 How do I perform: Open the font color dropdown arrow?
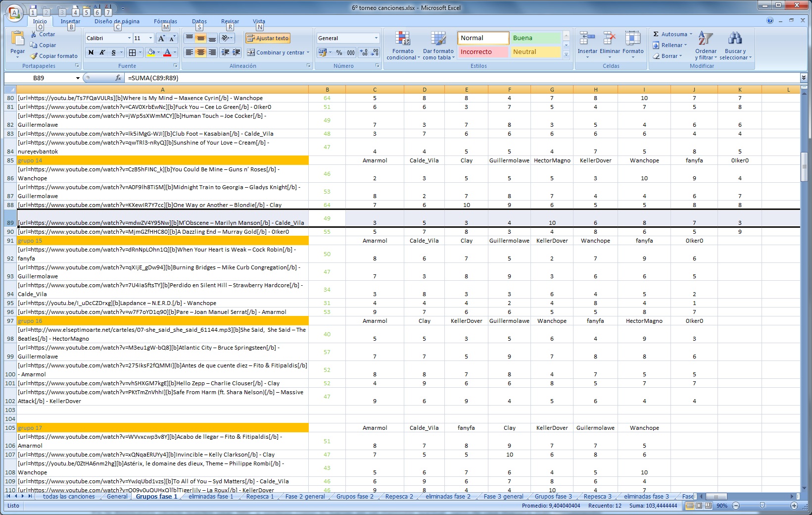click(x=175, y=52)
